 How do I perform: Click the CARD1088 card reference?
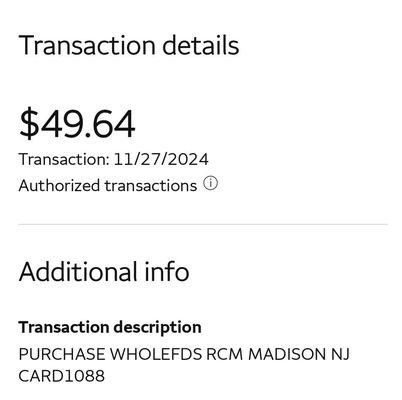[62, 376]
